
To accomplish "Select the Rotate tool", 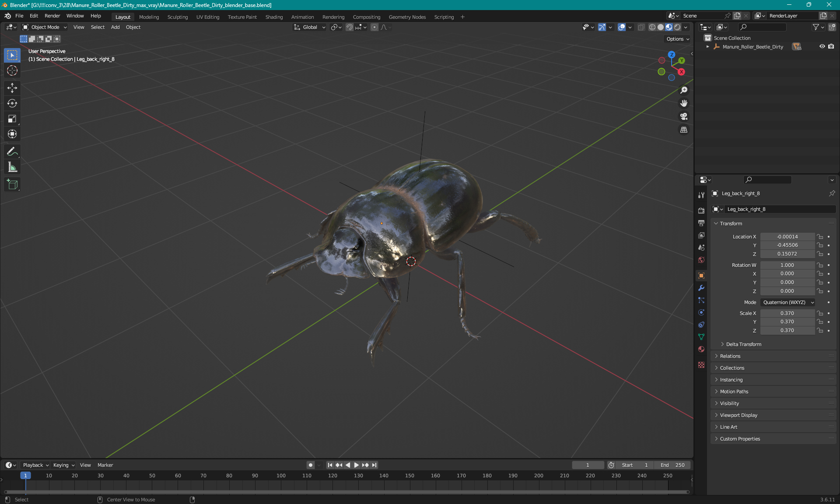I will [x=12, y=103].
